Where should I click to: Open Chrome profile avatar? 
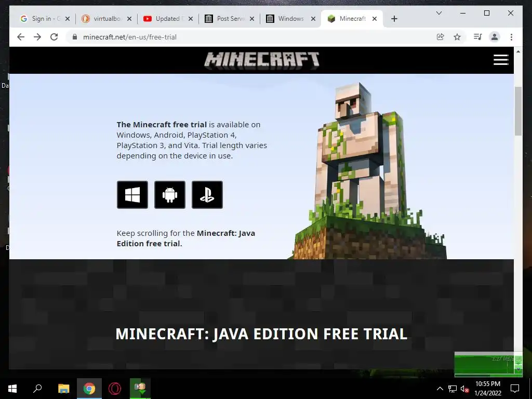(x=495, y=37)
